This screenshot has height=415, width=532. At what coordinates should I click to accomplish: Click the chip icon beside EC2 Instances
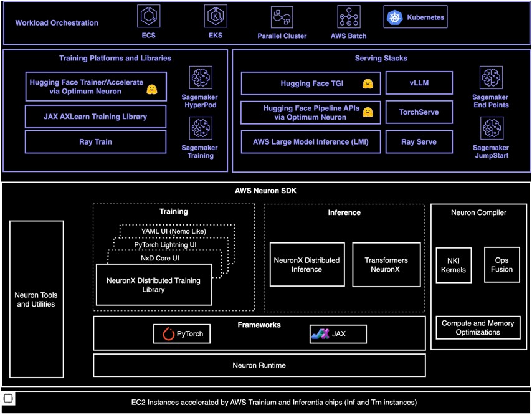click(x=8, y=398)
